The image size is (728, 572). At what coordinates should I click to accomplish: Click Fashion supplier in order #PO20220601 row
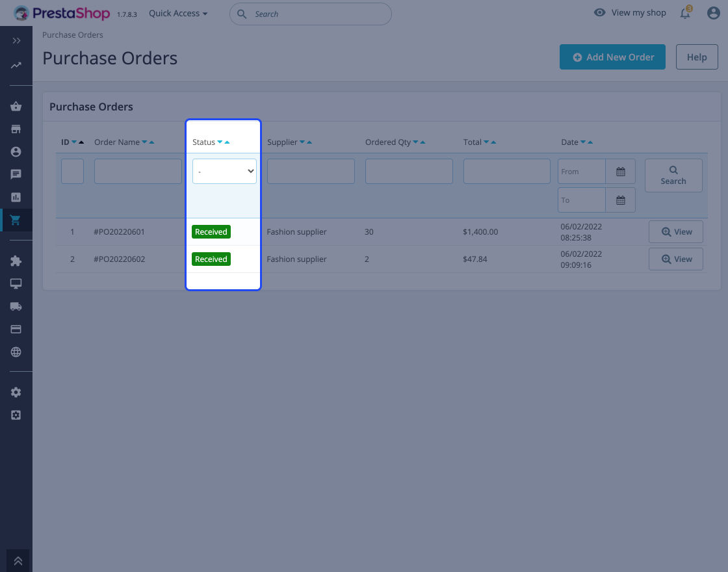coord(296,231)
